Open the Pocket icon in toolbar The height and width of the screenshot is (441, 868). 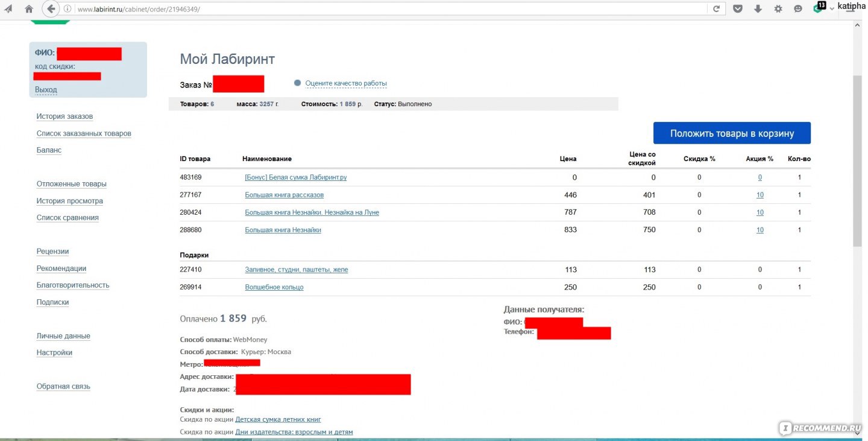click(x=737, y=9)
